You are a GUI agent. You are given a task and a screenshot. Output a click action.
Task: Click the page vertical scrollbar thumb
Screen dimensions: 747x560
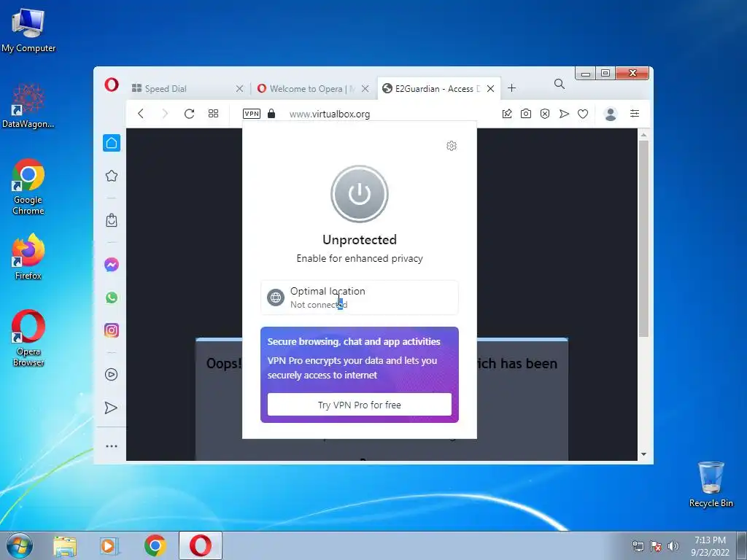[643, 238]
